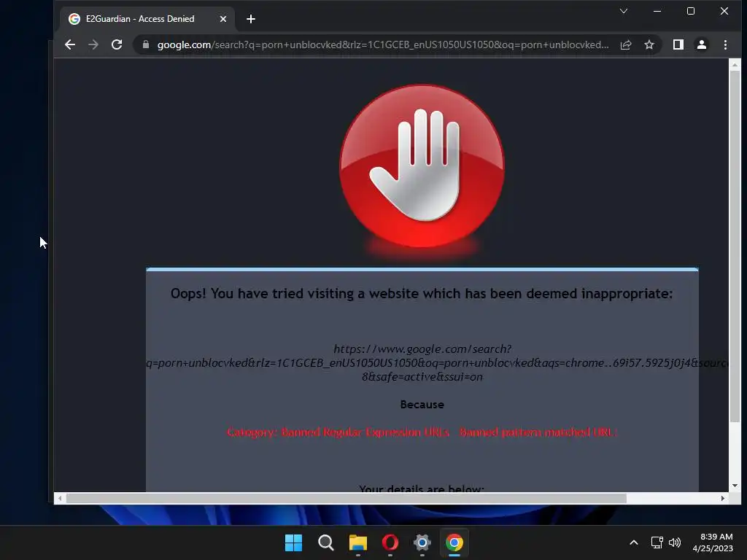This screenshot has width=747, height=560.
Task: Bookmark this tab with the star
Action: point(649,44)
